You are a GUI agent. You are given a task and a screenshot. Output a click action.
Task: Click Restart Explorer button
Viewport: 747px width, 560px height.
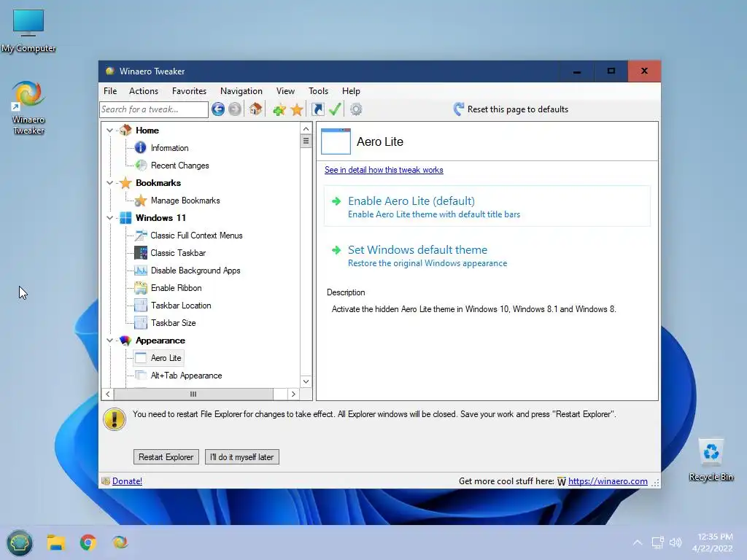(x=166, y=457)
